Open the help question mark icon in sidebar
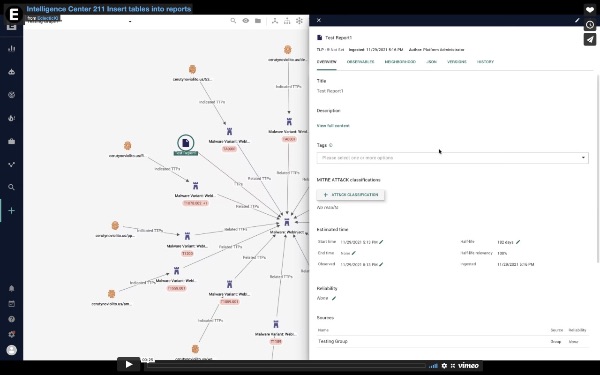This screenshot has width=600, height=375. [11, 319]
